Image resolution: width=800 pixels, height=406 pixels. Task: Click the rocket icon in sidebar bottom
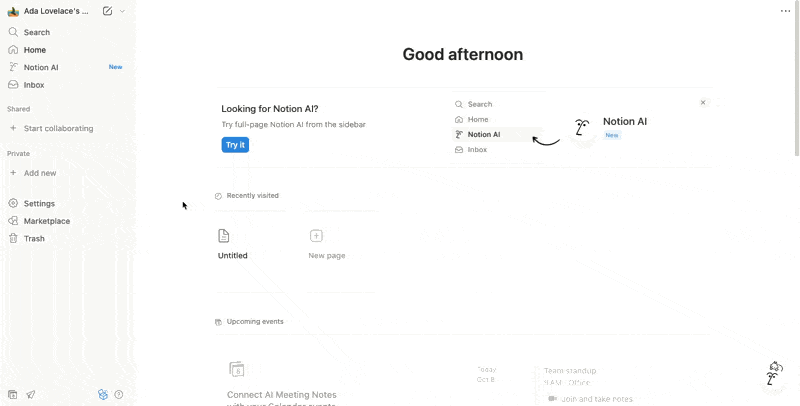pos(31,395)
